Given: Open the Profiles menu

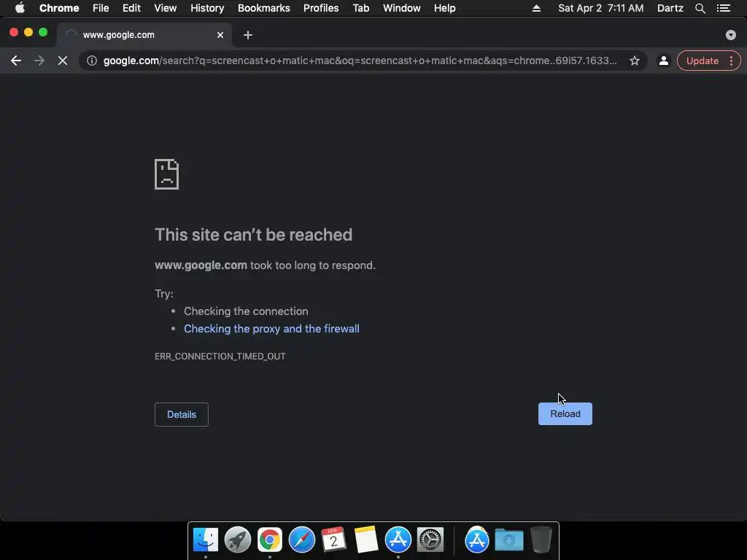Looking at the screenshot, I should coord(321,8).
